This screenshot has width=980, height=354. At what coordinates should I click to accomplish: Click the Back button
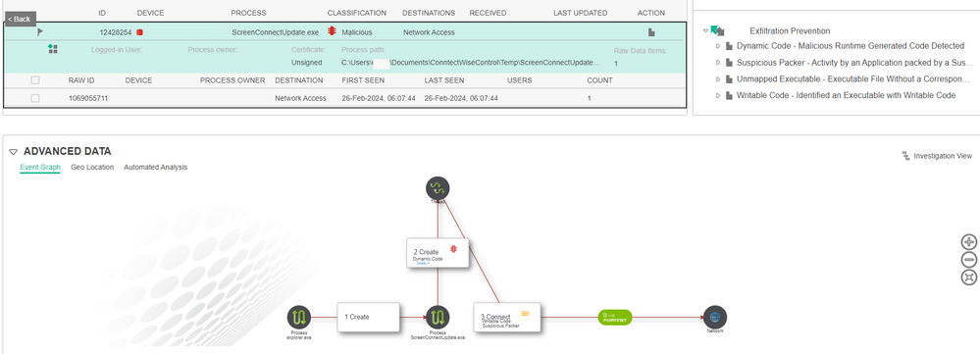(x=20, y=19)
